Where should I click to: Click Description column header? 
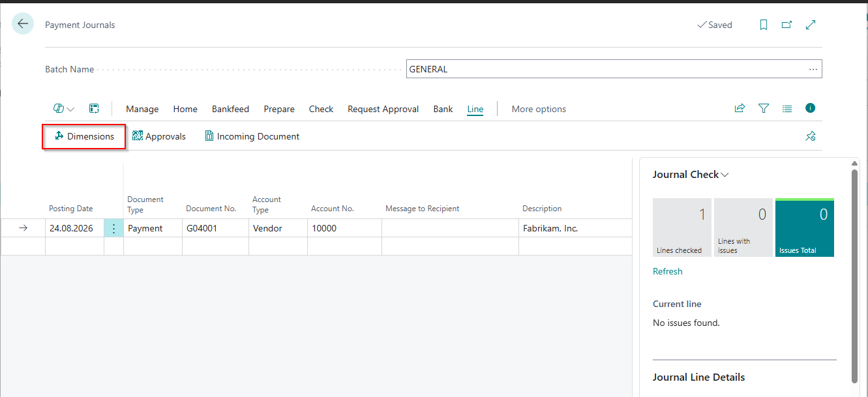[542, 209]
